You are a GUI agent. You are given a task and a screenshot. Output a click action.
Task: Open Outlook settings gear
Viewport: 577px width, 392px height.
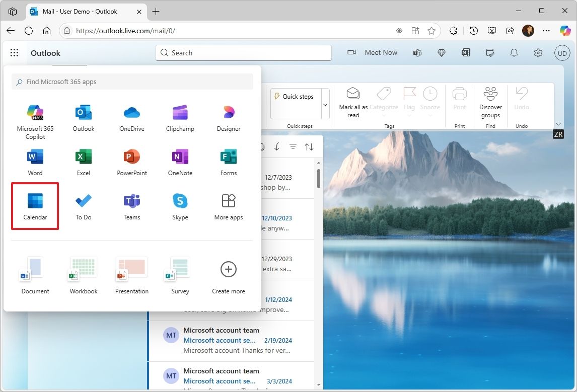pos(538,52)
